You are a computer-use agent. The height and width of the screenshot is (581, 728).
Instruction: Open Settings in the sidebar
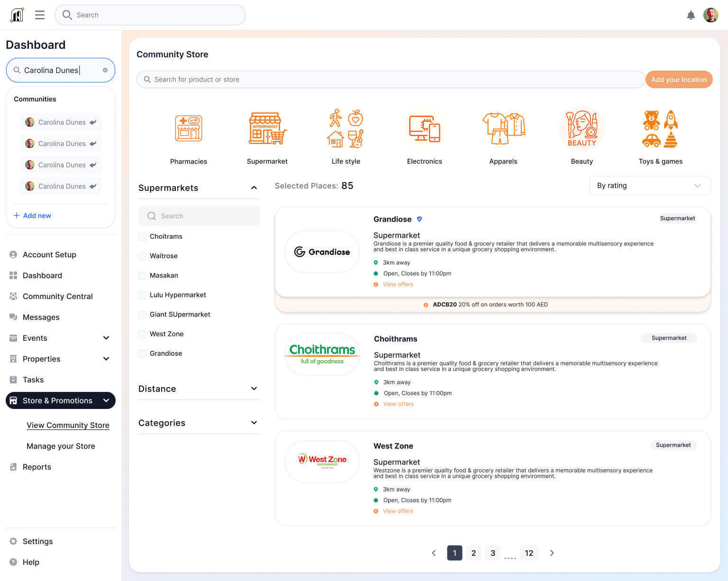(38, 541)
